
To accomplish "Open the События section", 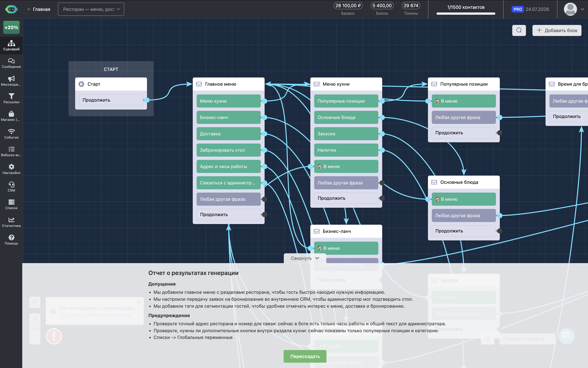I will point(11,134).
